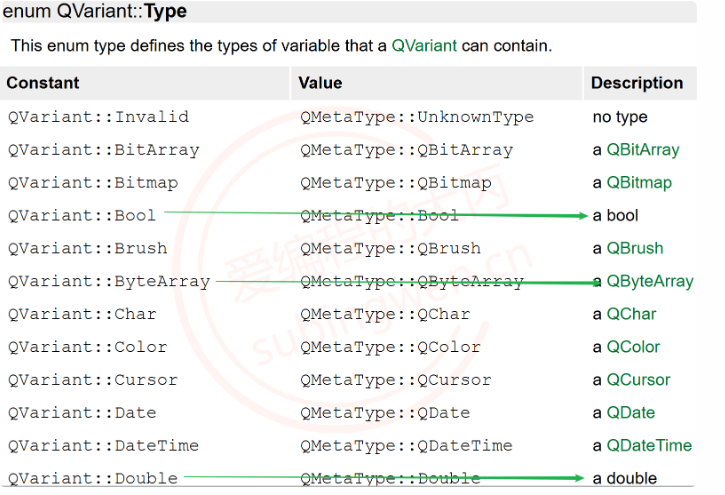
Task: Click the QVariant::ByteArray constant
Action: 109,281
